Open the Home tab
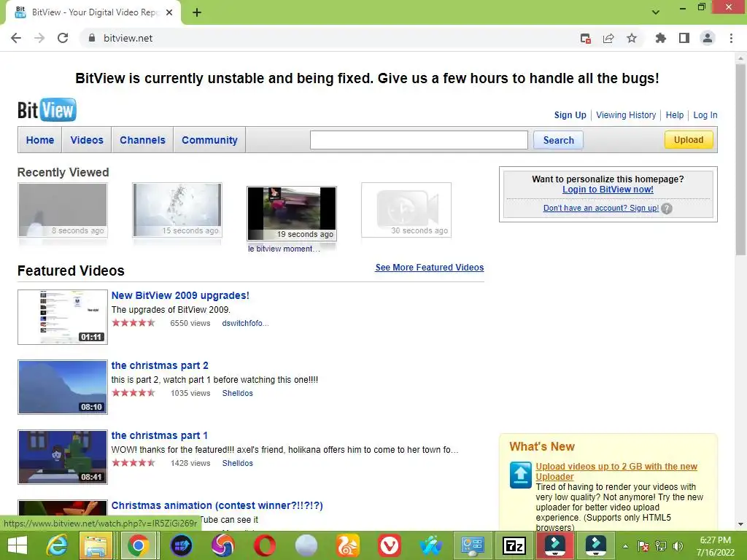Viewport: 747px width, 560px height. (40, 140)
